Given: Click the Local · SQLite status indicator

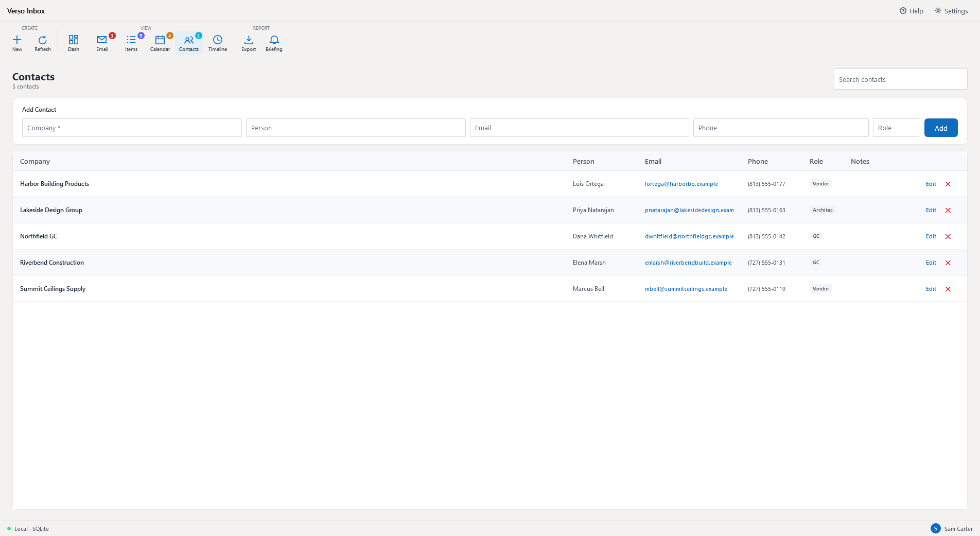Looking at the screenshot, I should (x=28, y=529).
